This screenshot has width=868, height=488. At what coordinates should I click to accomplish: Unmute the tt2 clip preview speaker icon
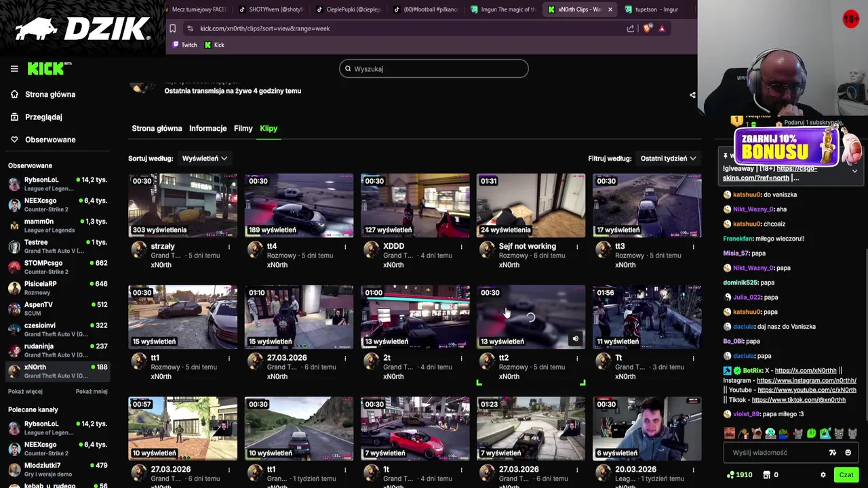pos(575,339)
